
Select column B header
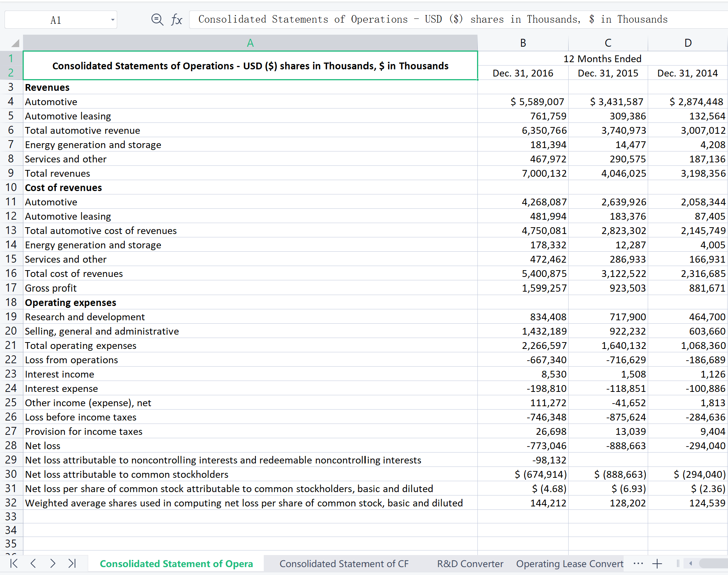(x=523, y=43)
